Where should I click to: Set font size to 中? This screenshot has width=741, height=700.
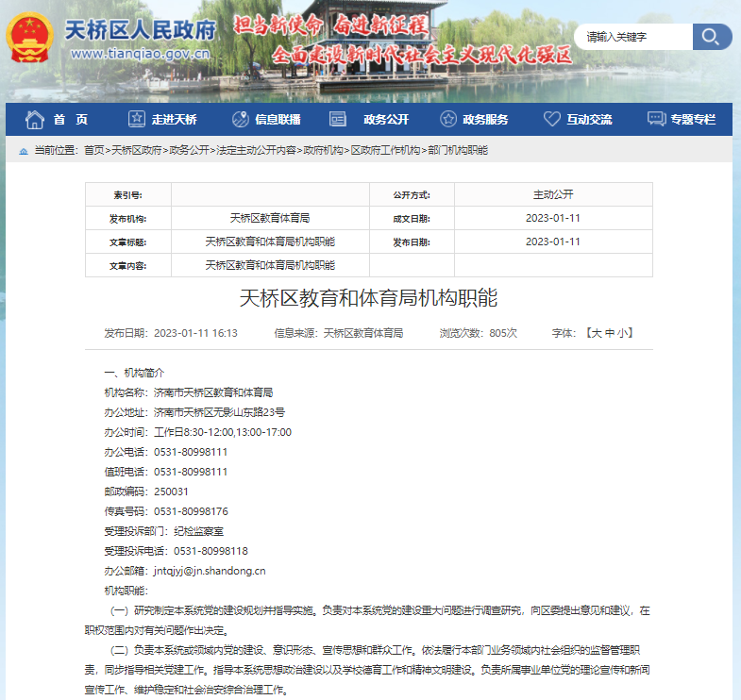tap(610, 333)
